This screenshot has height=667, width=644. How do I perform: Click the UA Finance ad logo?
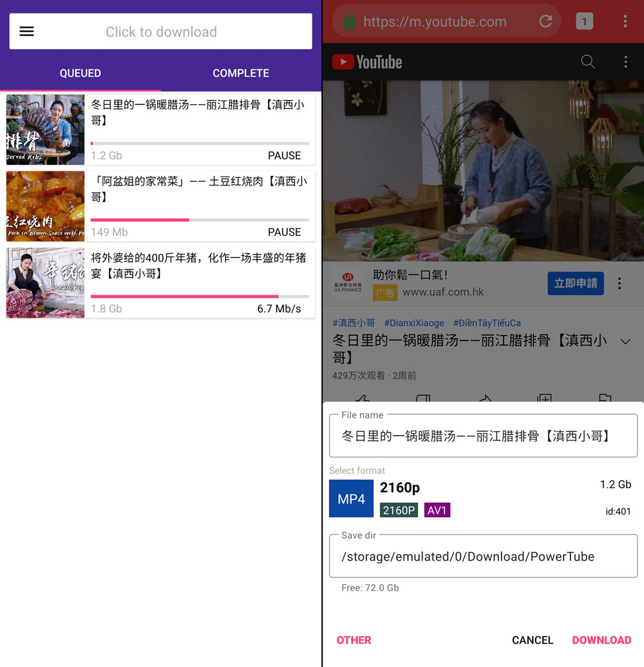click(x=348, y=284)
